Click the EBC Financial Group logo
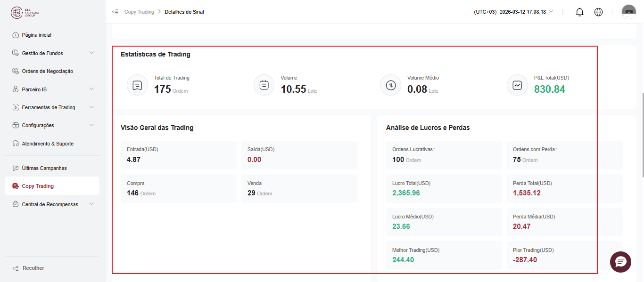The image size is (644, 282). 26,13
